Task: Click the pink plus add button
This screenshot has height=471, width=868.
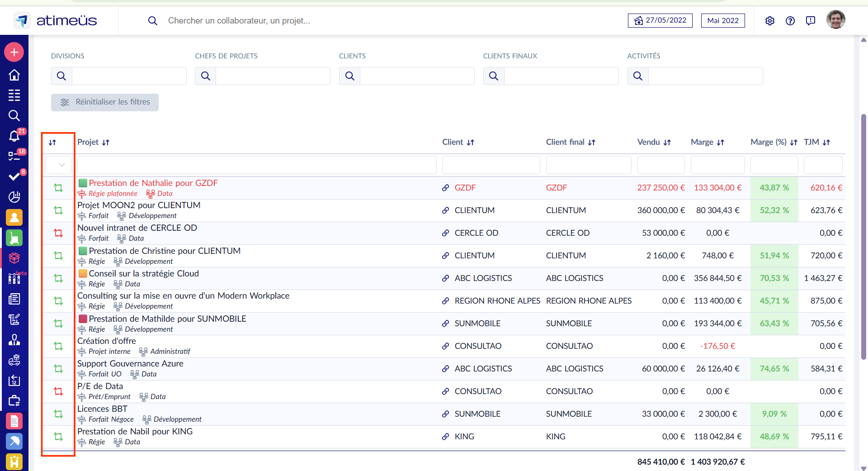Action: [14, 52]
